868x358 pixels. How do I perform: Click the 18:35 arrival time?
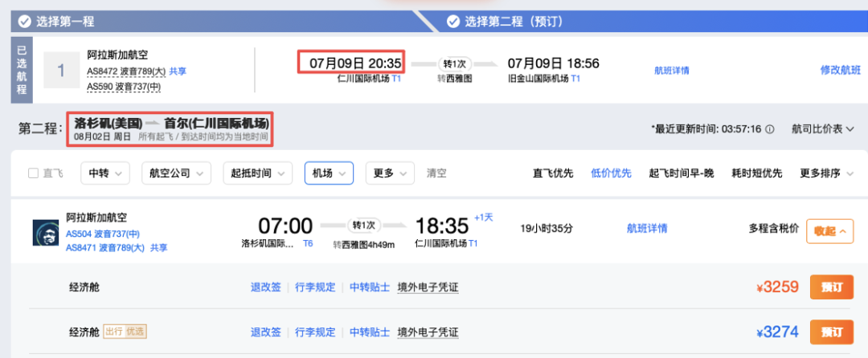(x=443, y=226)
